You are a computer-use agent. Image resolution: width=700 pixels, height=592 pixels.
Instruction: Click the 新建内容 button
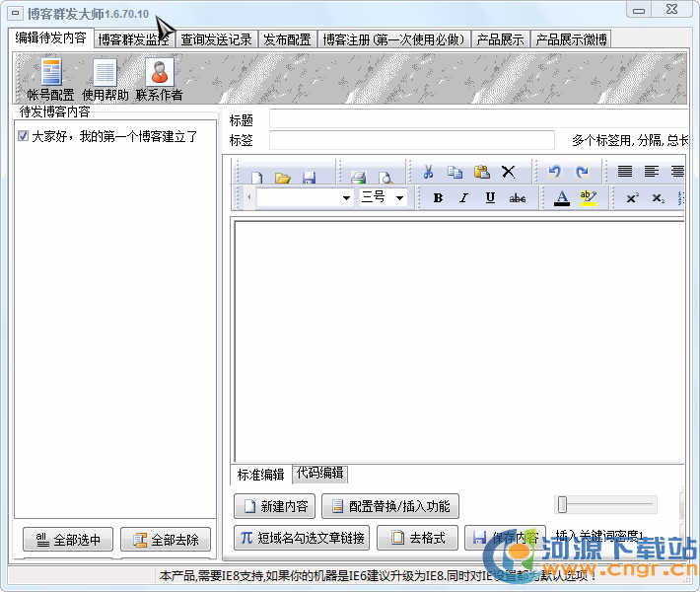click(274, 506)
